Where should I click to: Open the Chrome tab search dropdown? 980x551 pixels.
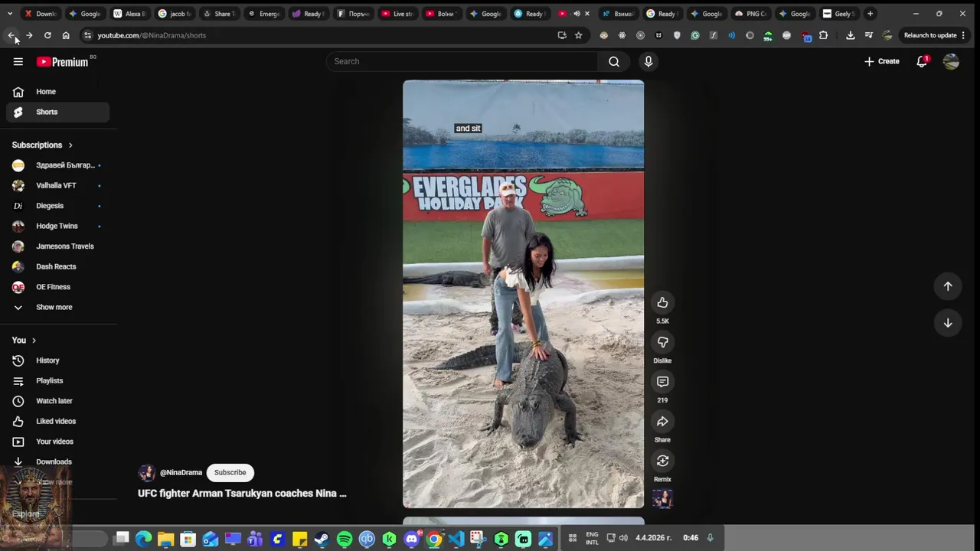[x=9, y=14]
